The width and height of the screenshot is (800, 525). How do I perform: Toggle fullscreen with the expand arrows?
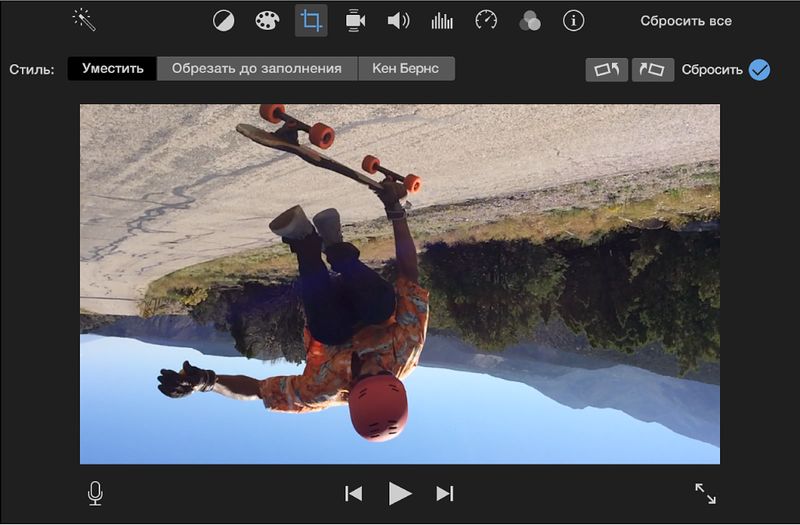(x=705, y=493)
